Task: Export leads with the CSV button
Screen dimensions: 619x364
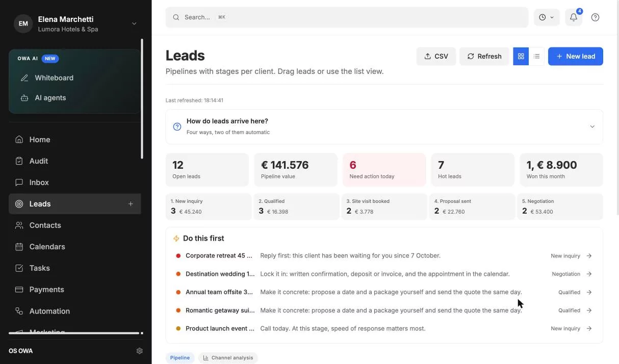Action: [x=436, y=56]
